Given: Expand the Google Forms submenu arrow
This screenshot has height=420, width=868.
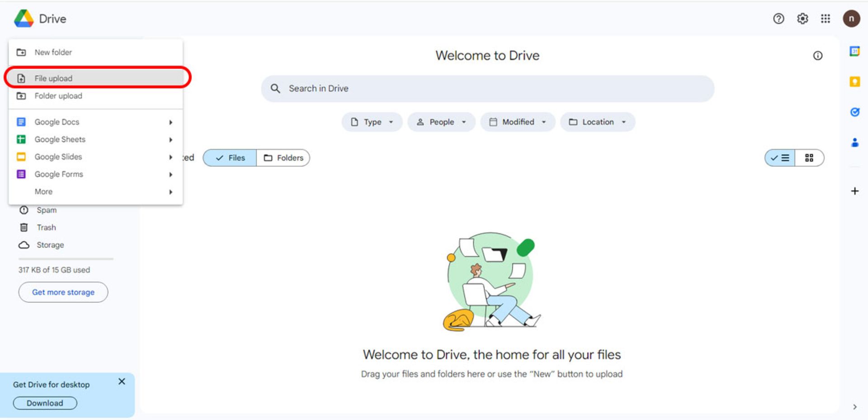Looking at the screenshot, I should pos(171,175).
